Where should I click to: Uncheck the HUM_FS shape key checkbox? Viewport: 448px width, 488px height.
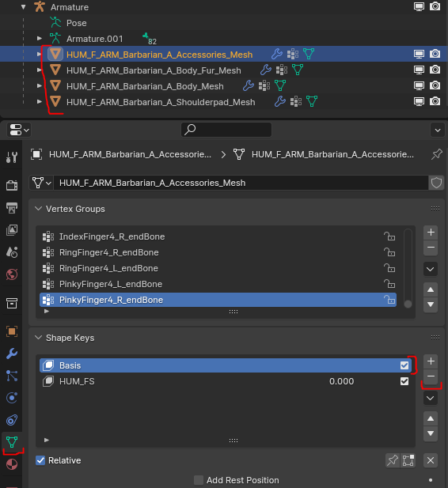[x=404, y=381]
